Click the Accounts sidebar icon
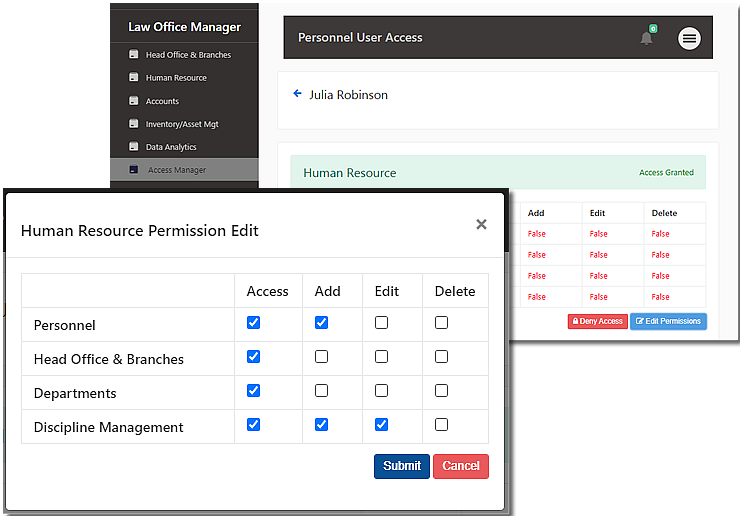Image resolution: width=740 pixels, height=516 pixels. [133, 101]
